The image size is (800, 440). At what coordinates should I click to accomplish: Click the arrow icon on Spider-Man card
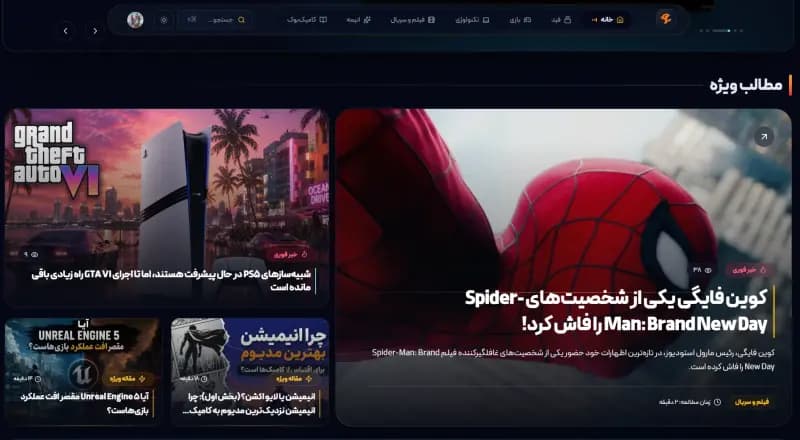click(764, 137)
